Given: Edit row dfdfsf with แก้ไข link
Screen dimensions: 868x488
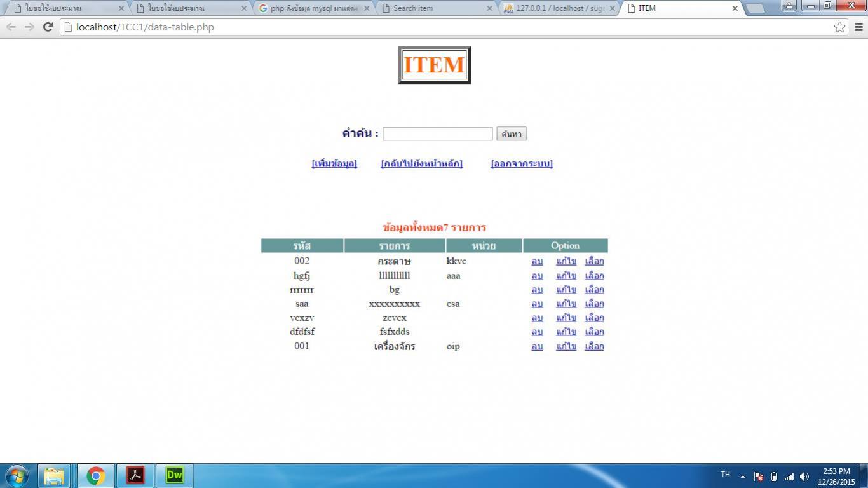Looking at the screenshot, I should click(x=566, y=332).
